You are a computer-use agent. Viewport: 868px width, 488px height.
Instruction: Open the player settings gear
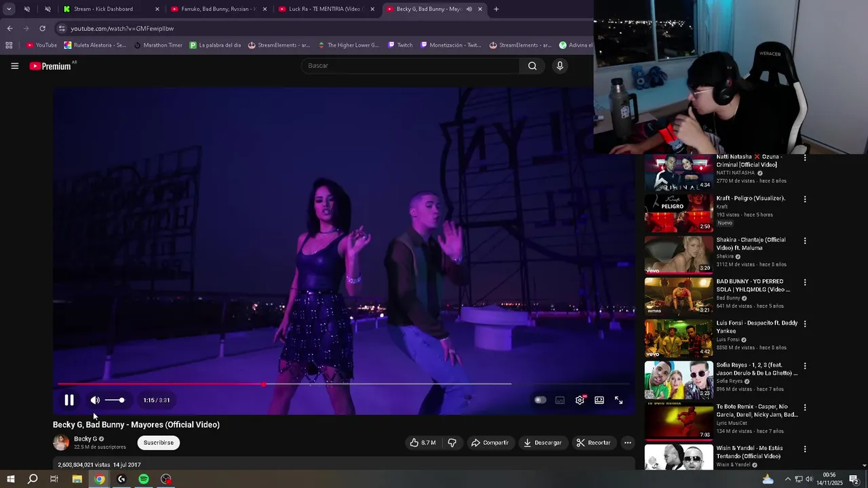point(580,400)
